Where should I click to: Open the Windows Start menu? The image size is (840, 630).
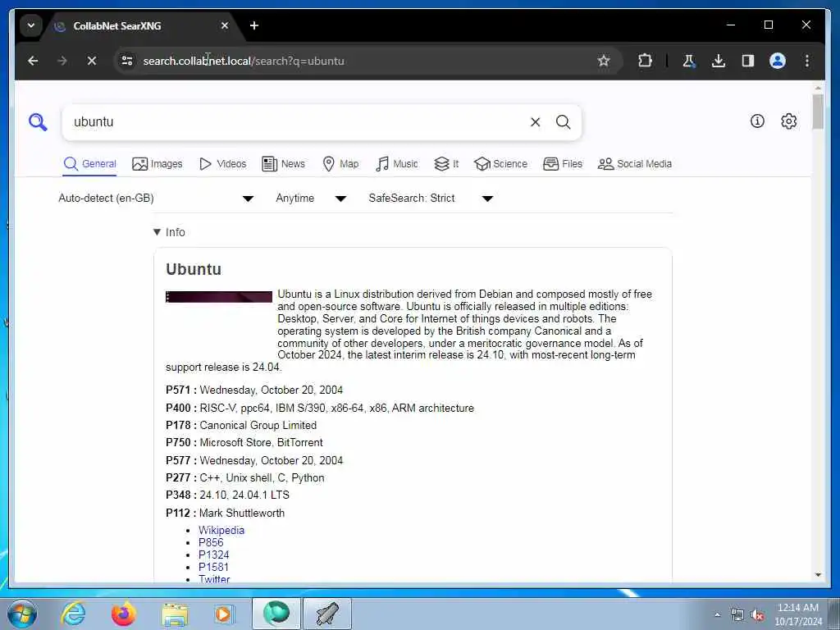(x=22, y=614)
